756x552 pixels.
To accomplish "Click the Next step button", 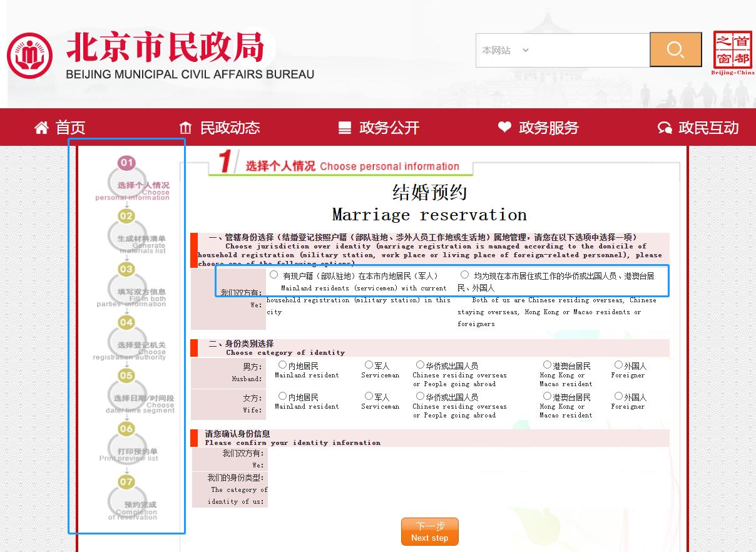I will point(429,531).
